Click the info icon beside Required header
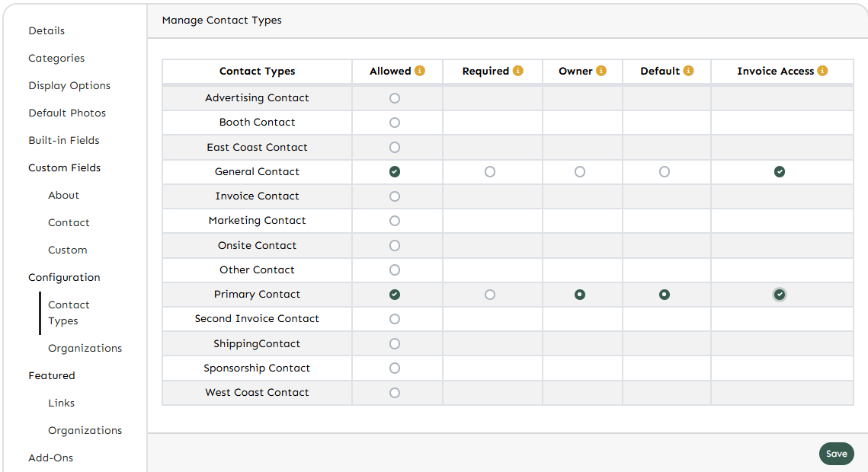868x472 pixels. click(518, 71)
